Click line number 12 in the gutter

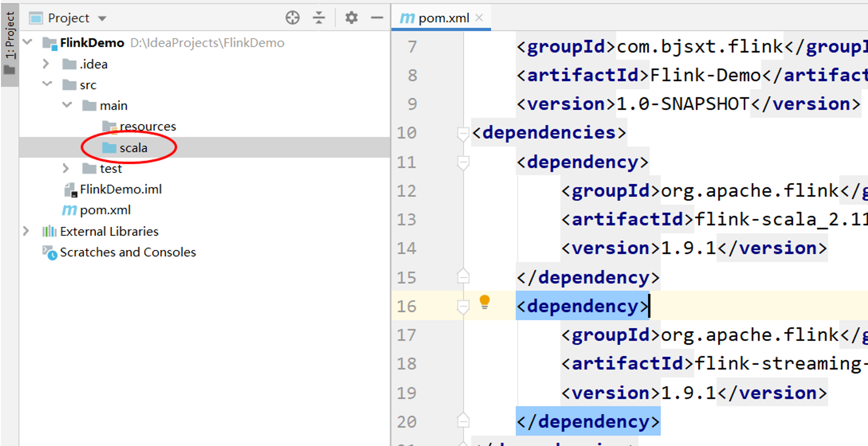click(x=406, y=191)
